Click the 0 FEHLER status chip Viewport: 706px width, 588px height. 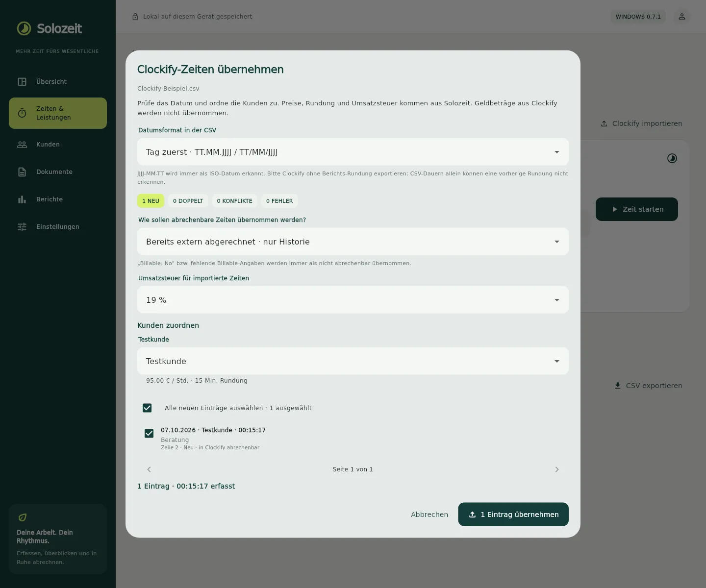(x=279, y=201)
